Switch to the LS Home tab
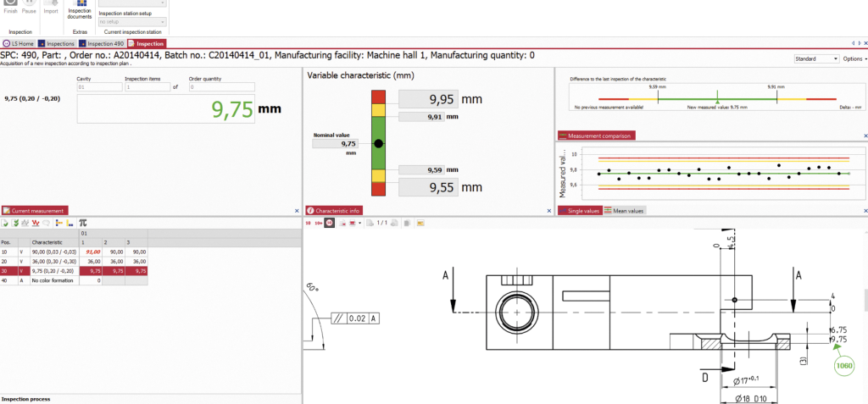 click(x=19, y=43)
